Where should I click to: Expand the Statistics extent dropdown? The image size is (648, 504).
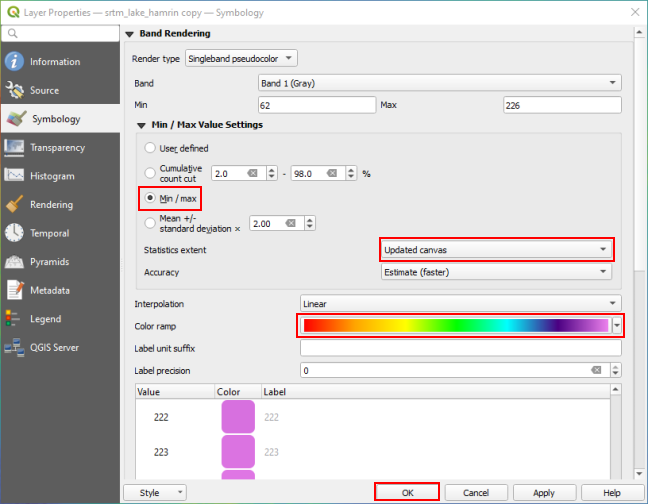(x=496, y=249)
